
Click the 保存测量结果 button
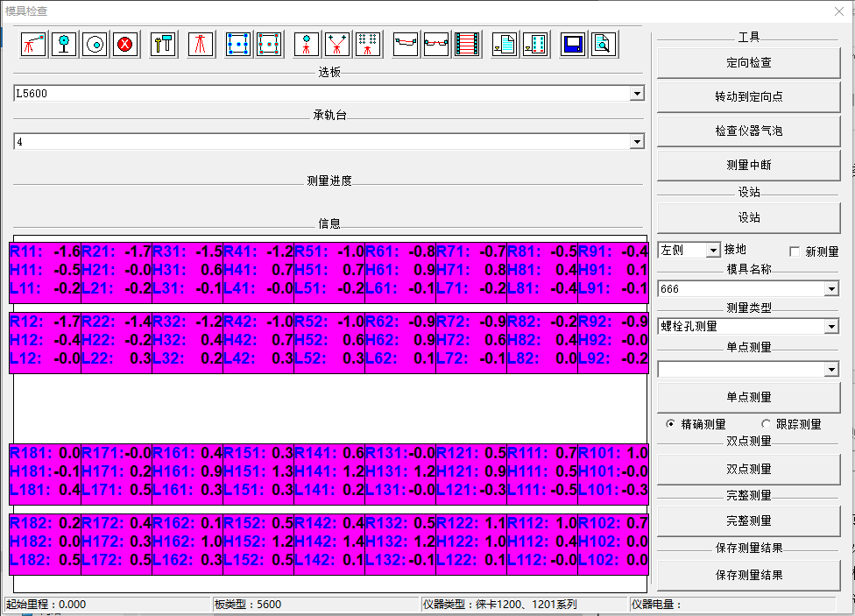pos(748,575)
